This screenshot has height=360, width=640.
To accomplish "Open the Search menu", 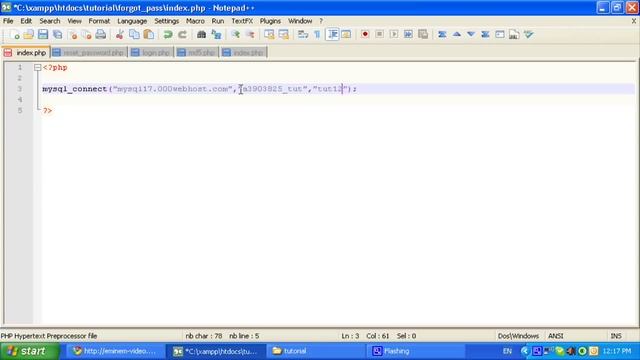I will pyautogui.click(x=50, y=21).
